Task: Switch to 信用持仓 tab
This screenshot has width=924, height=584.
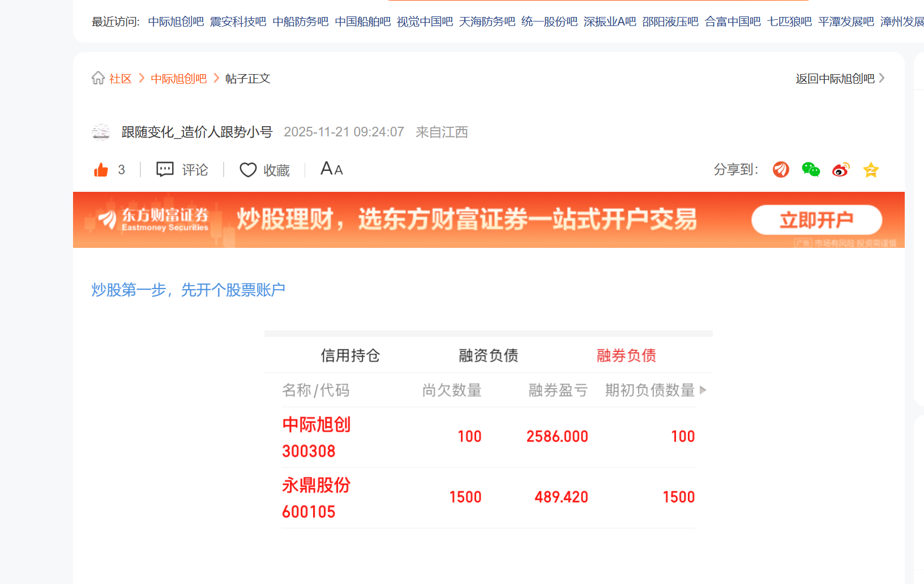Action: (350, 355)
